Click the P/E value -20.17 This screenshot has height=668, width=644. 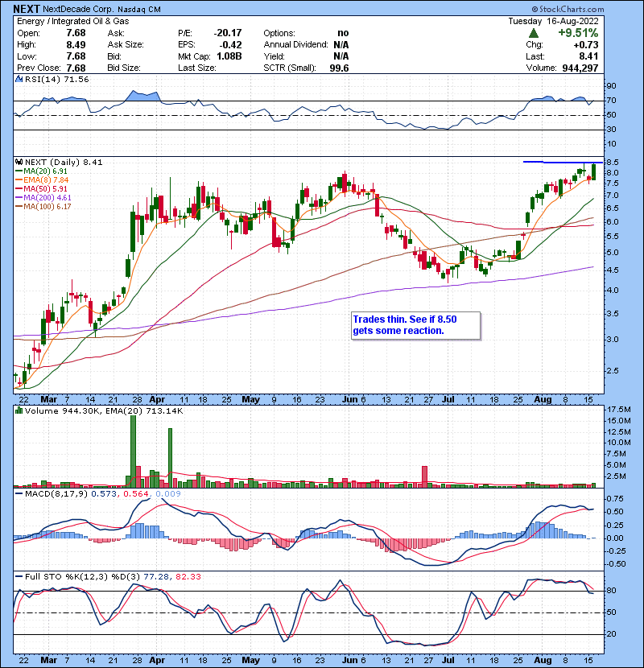[x=228, y=33]
